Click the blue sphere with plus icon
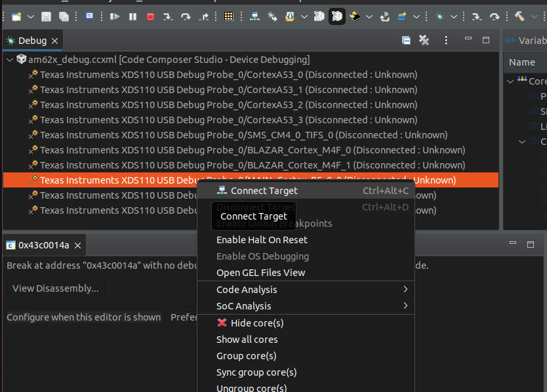547x392 pixels. [x=402, y=16]
